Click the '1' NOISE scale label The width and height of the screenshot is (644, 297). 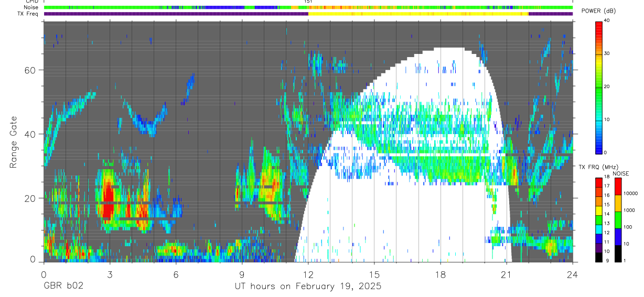(x=625, y=261)
